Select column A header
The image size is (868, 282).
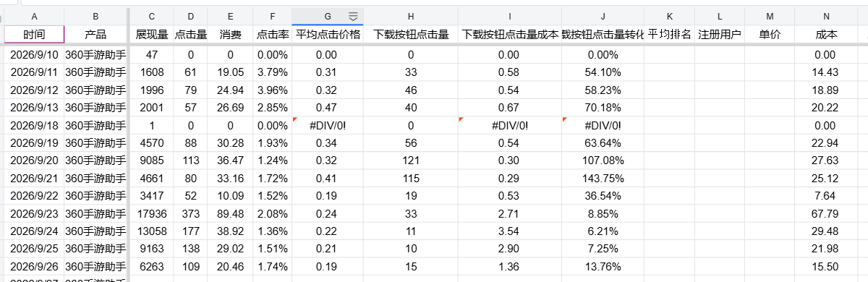point(34,16)
